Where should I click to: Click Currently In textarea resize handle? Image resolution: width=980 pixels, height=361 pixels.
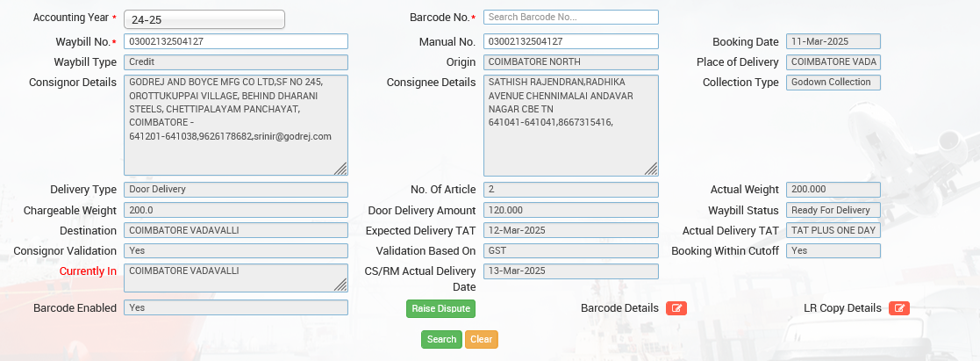340,284
